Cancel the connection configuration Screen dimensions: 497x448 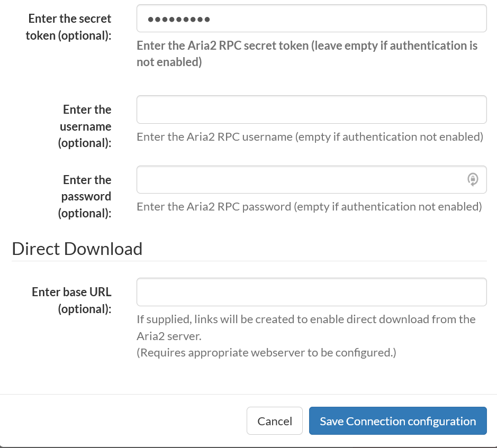click(274, 420)
